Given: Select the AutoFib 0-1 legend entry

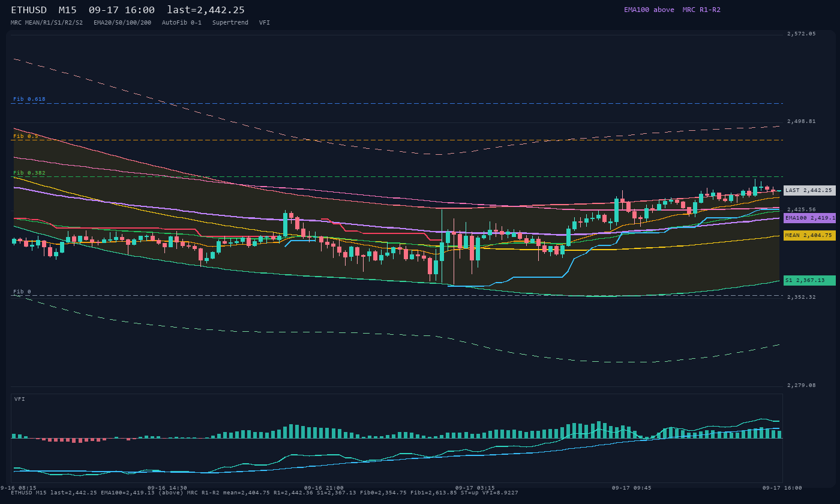Looking at the screenshot, I should tap(182, 22).
